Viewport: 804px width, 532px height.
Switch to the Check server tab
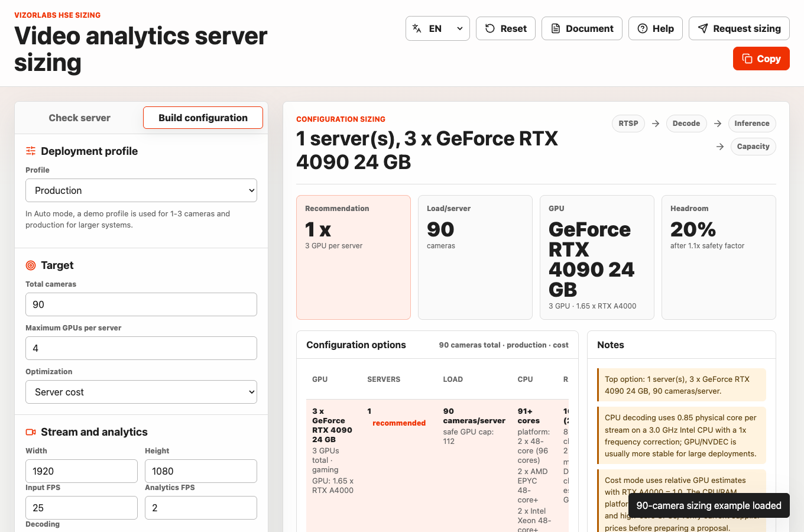[80, 118]
